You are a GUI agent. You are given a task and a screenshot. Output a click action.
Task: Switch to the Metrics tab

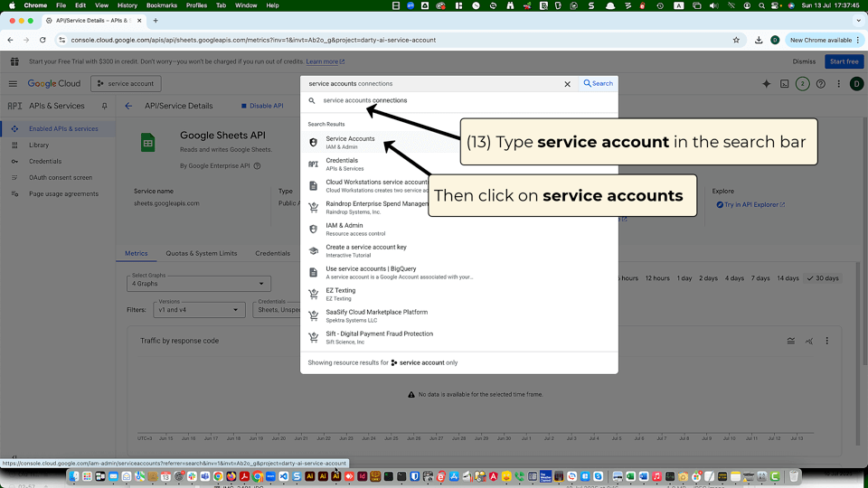(x=137, y=253)
